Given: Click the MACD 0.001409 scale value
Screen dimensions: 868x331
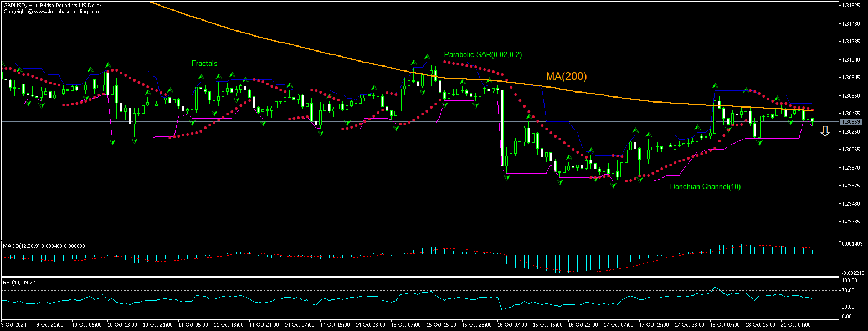Looking at the screenshot, I should click(x=852, y=244).
